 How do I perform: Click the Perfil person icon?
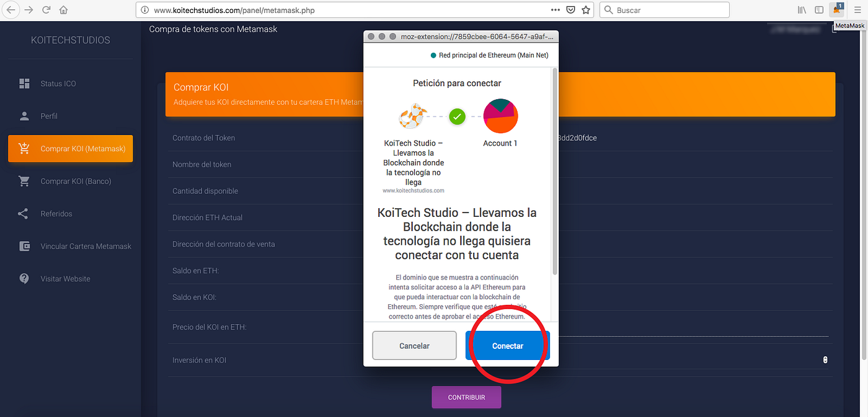click(24, 116)
